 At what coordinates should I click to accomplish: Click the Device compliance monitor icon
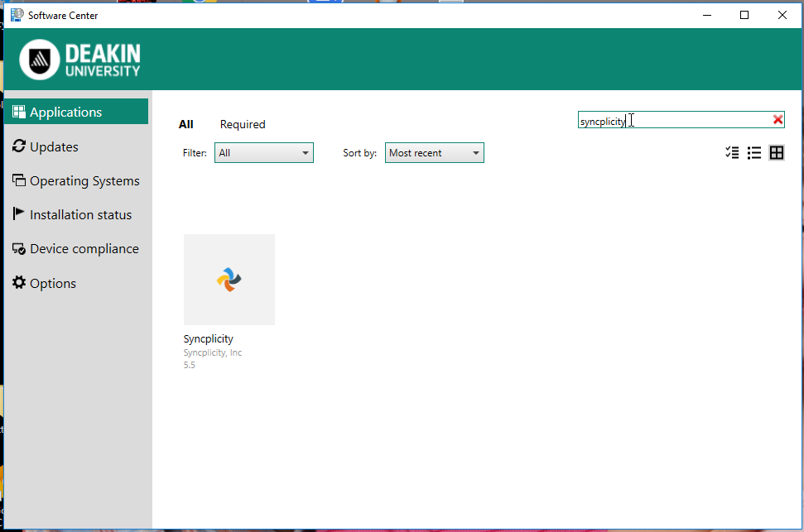[x=19, y=248]
